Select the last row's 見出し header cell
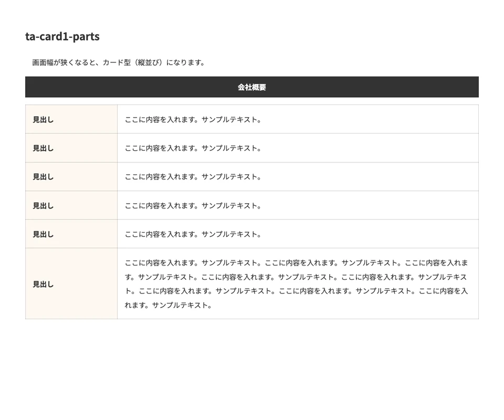Screen dimensions: 504x420 coord(43,284)
